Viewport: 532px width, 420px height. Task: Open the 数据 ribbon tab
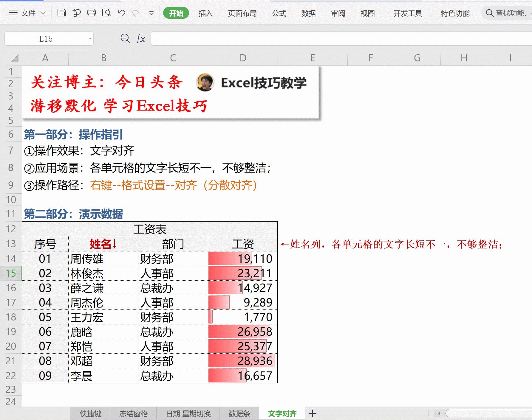coord(308,13)
